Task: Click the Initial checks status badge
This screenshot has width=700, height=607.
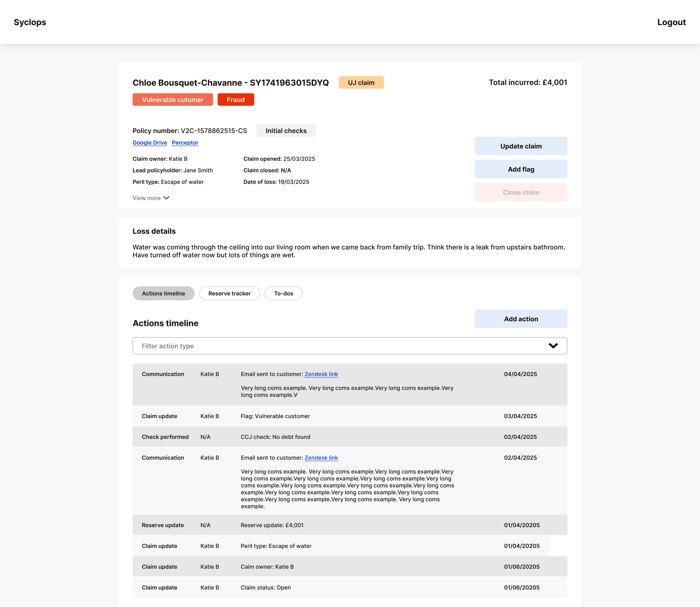Action: pyautogui.click(x=286, y=131)
